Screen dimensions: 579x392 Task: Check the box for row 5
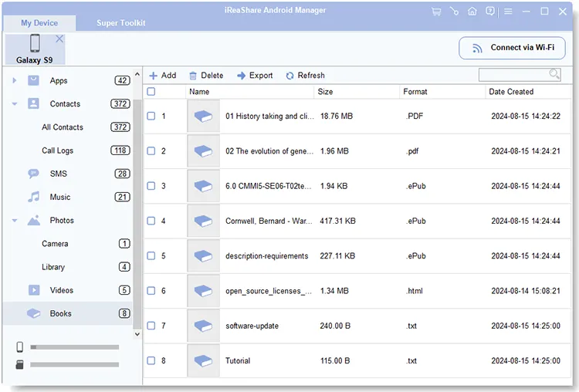[x=151, y=255]
